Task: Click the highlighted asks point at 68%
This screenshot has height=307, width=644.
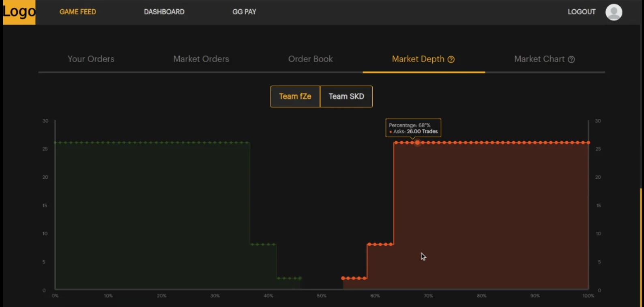Action: (417, 143)
